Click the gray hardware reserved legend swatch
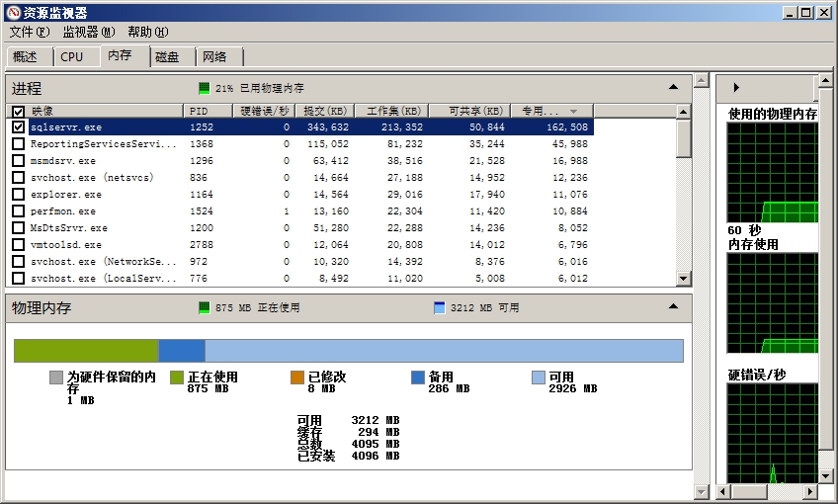The height and width of the screenshot is (504, 838). [x=56, y=378]
